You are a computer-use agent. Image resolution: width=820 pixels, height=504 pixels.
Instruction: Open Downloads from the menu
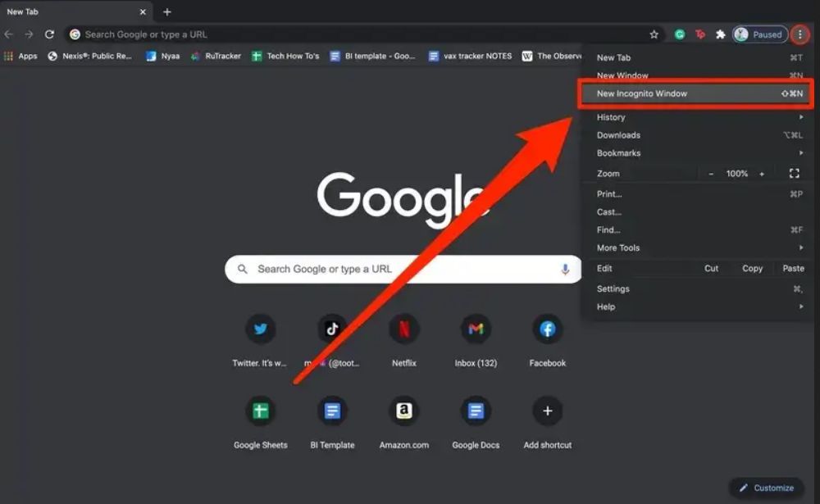coord(699,135)
